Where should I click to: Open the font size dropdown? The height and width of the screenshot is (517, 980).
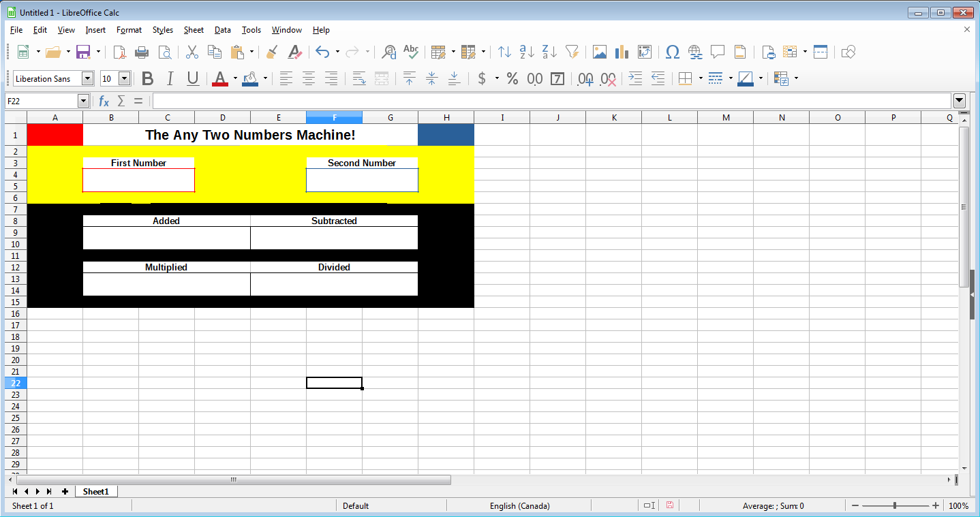pos(125,78)
